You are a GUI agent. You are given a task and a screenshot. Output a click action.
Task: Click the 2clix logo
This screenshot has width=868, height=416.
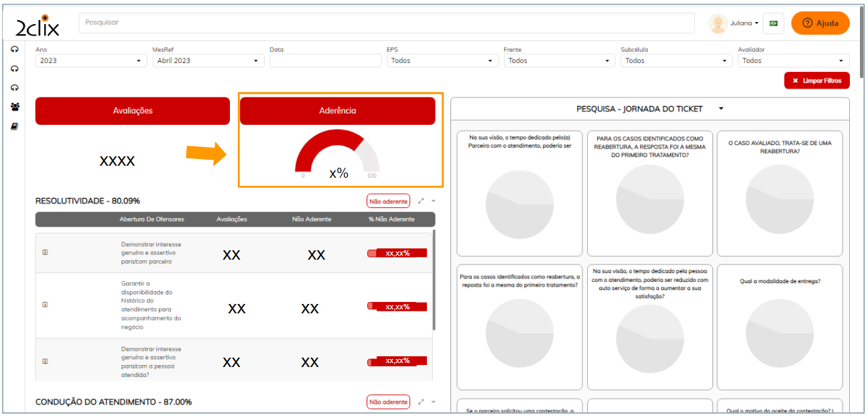(38, 25)
